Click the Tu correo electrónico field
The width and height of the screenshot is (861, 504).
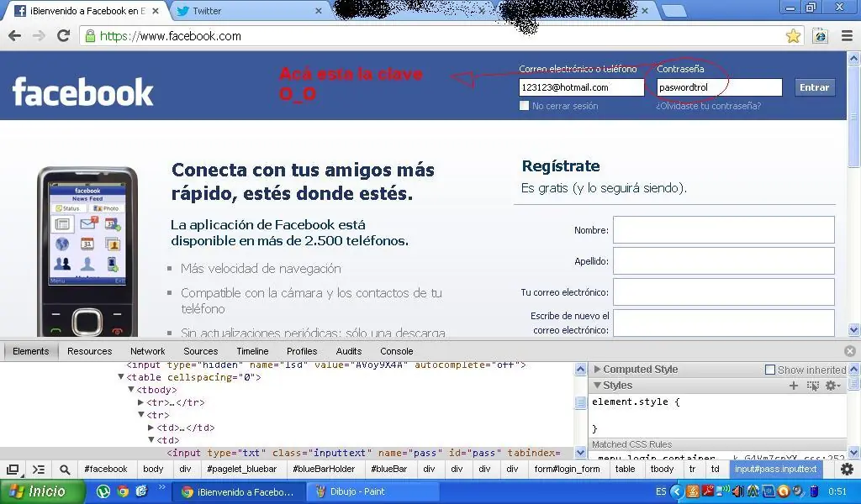[724, 291]
